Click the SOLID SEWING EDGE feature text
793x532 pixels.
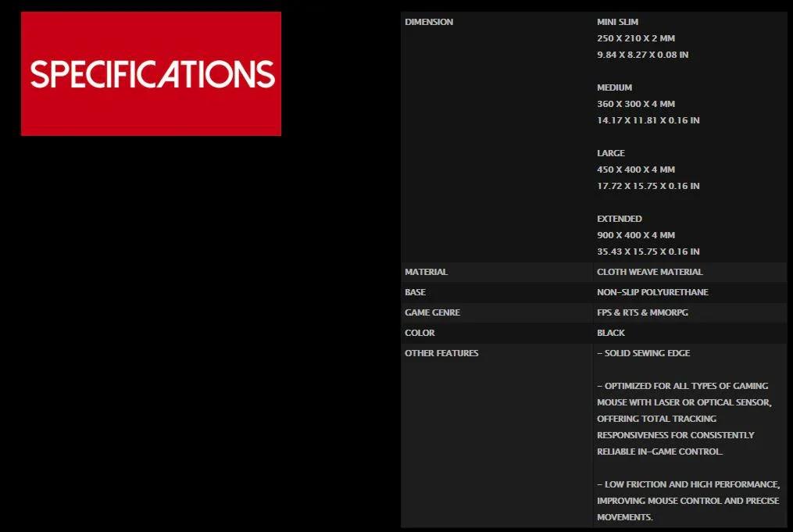click(x=644, y=353)
